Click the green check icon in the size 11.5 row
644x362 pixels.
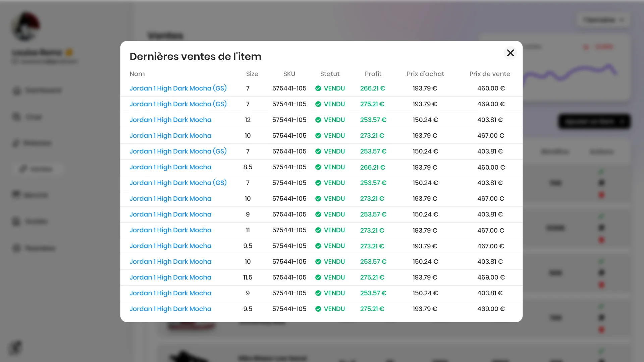coord(318,278)
